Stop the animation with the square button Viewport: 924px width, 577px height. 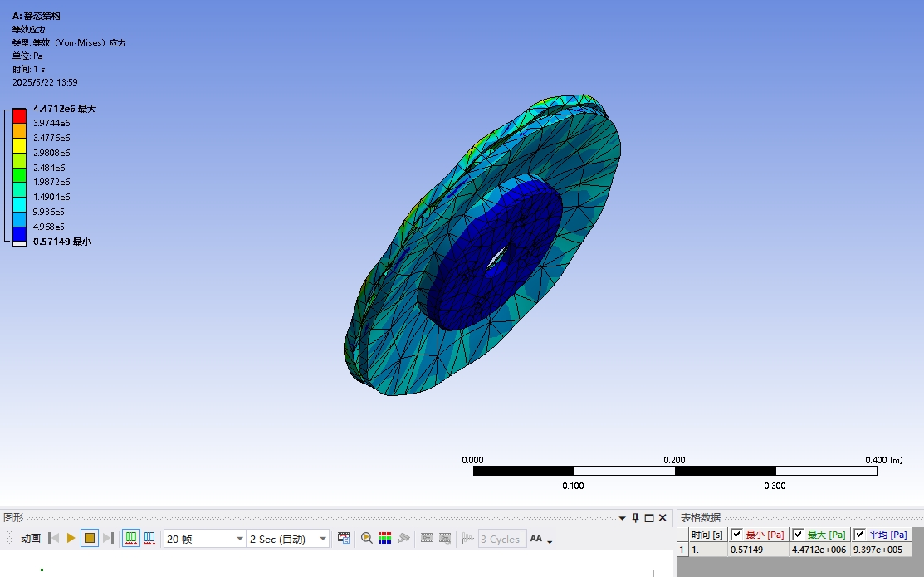(x=90, y=538)
